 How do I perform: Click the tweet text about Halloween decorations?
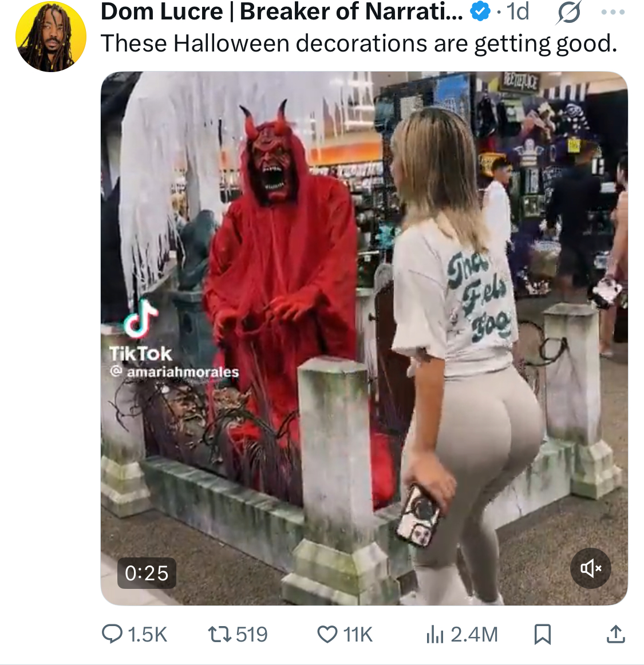pyautogui.click(x=359, y=43)
